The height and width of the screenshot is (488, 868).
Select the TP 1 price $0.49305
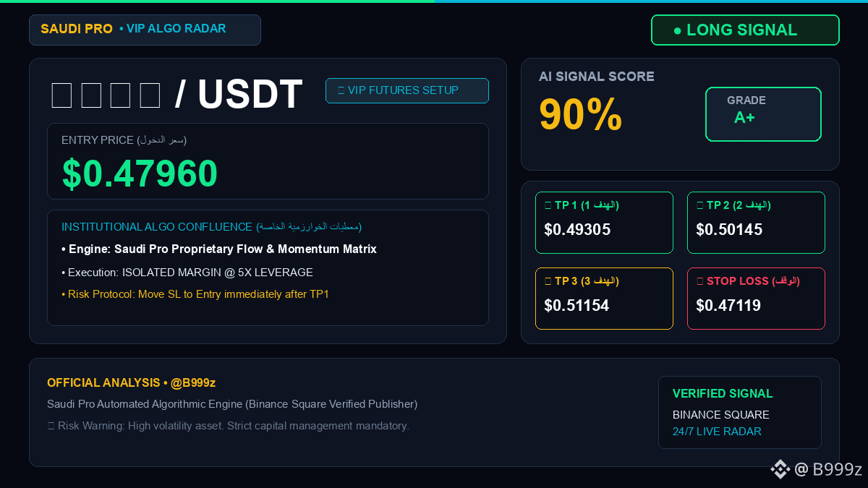coord(577,230)
